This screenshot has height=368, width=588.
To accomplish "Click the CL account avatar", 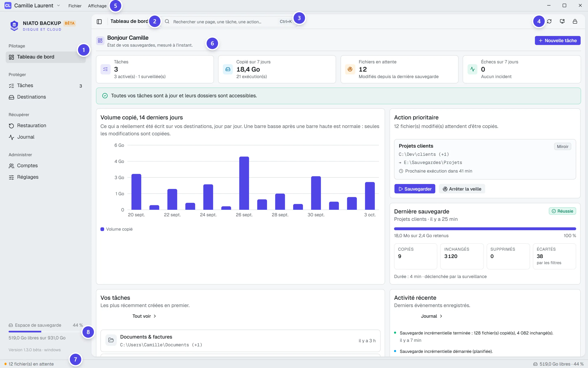I will click(x=8, y=6).
